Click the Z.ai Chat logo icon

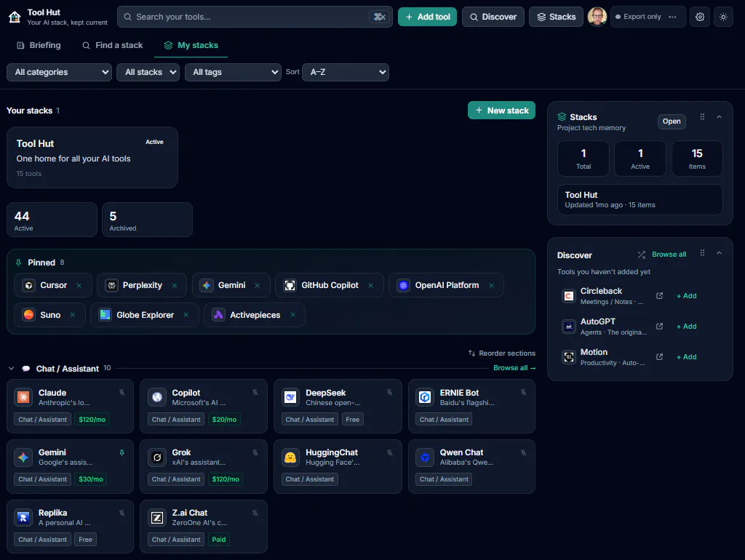tap(157, 517)
